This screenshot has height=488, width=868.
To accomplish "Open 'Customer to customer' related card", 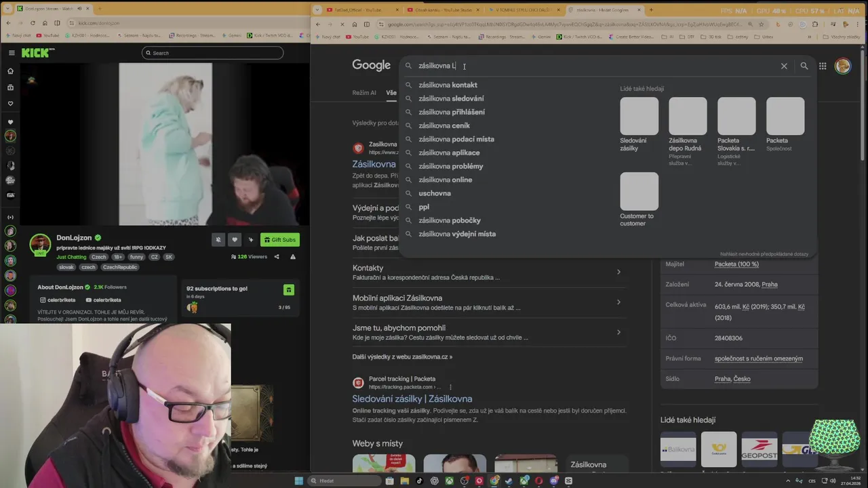I will tap(639, 200).
